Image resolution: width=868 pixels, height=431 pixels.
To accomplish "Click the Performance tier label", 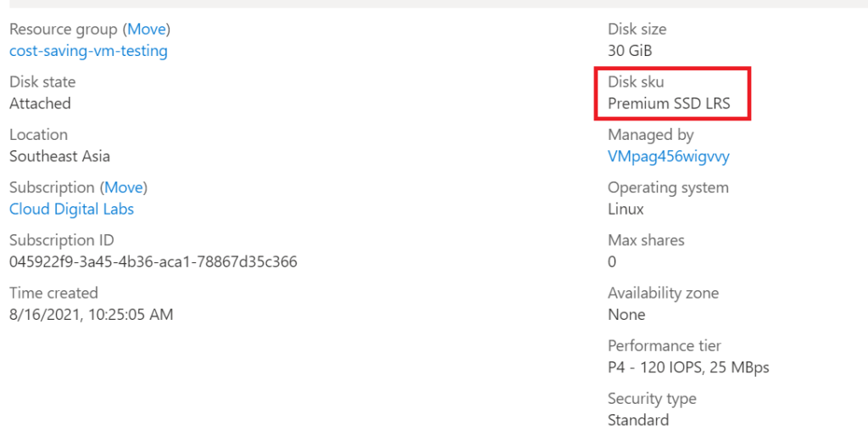I will (x=665, y=346).
